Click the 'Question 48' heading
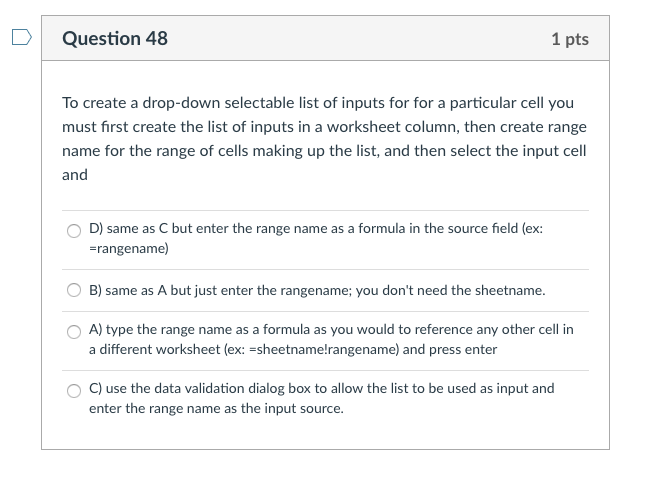Screen dimensions: 649x477 coord(115,39)
